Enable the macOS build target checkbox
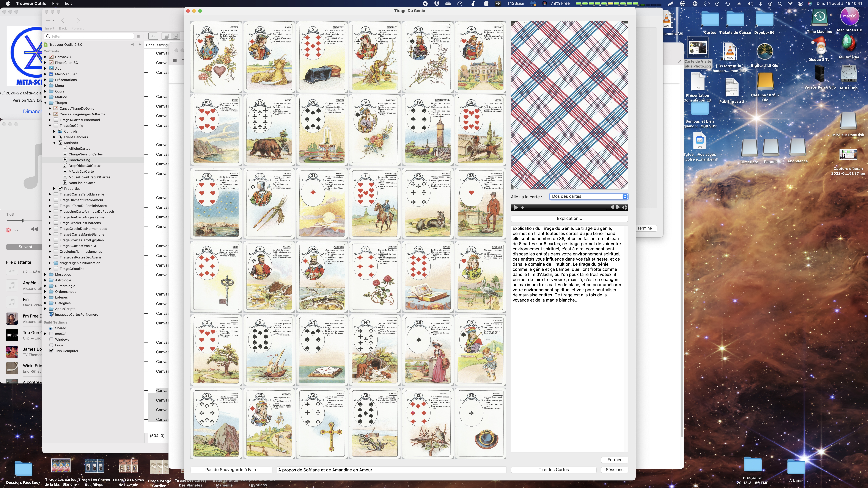Image resolution: width=868 pixels, height=488 pixels. (x=51, y=334)
